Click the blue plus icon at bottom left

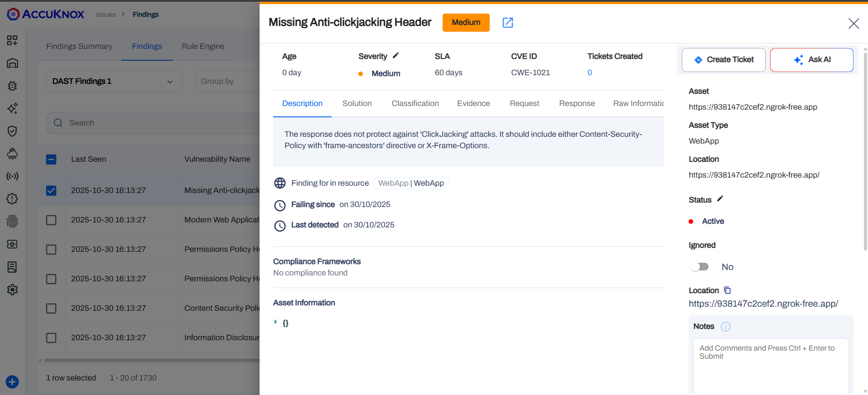[12, 382]
